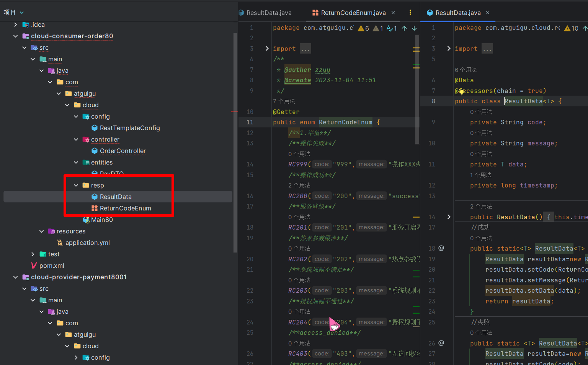Click the test folder icon
The image size is (588, 365).
(43, 254)
